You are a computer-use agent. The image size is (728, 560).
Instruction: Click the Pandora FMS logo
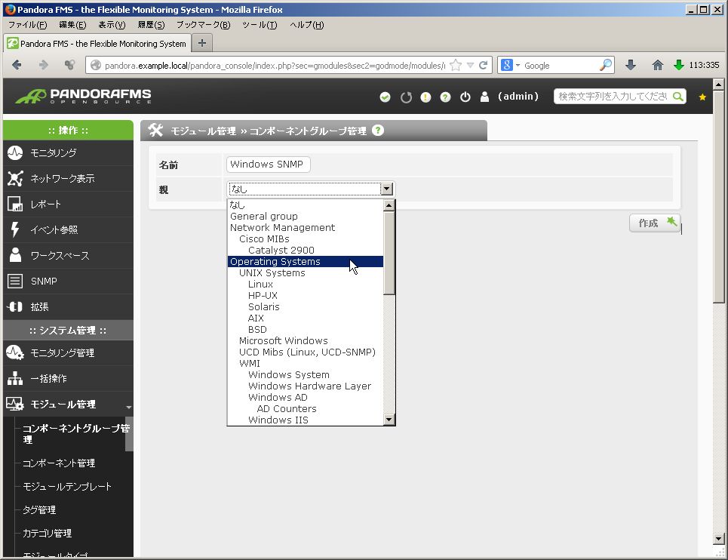tap(84, 96)
